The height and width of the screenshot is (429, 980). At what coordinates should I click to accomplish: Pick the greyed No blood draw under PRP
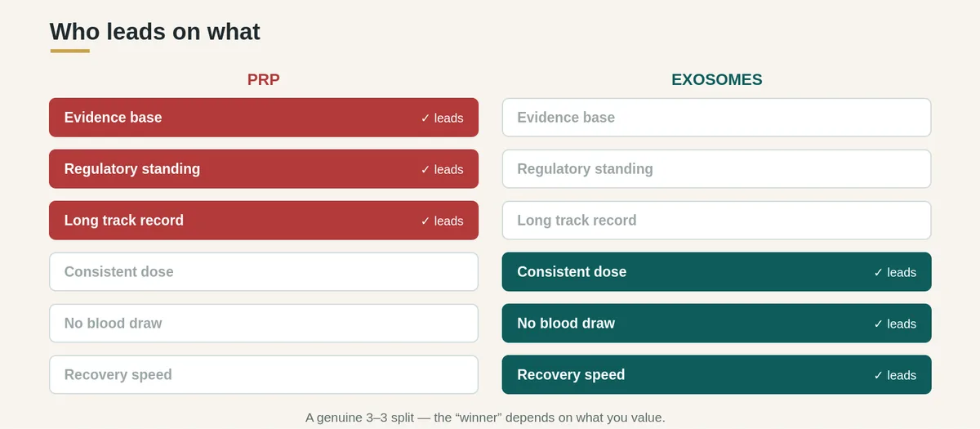[x=264, y=324]
